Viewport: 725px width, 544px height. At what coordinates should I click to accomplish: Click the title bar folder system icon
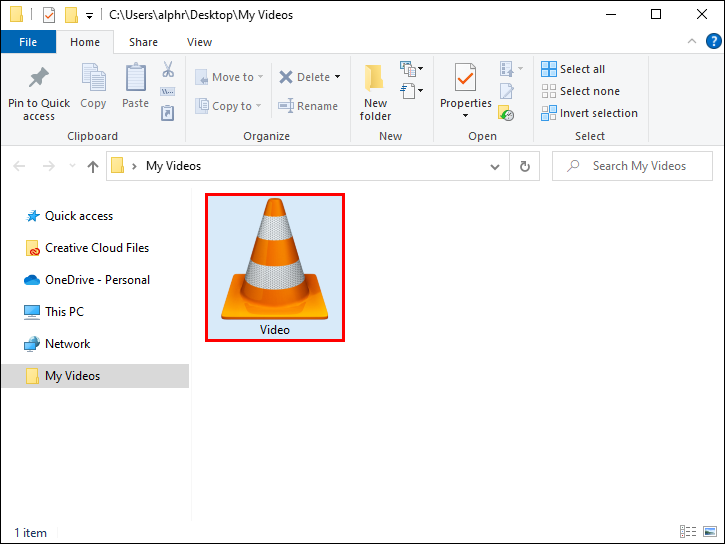(x=16, y=14)
